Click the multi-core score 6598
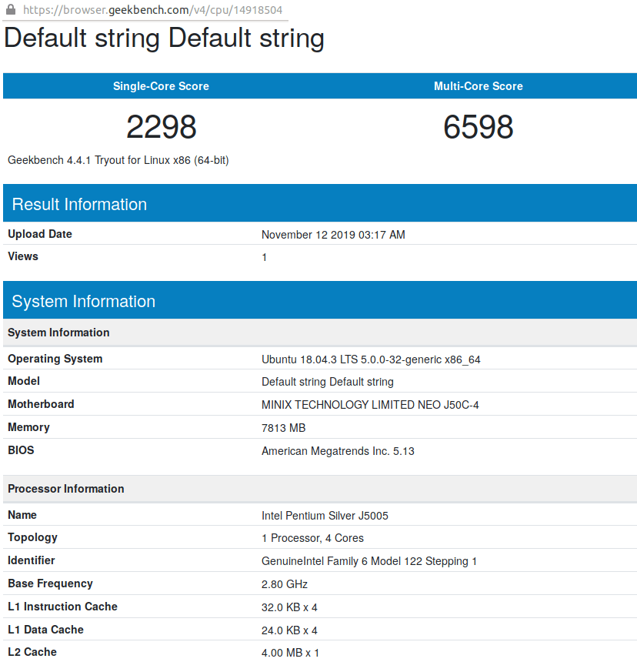The width and height of the screenshot is (637, 672). [x=478, y=127]
